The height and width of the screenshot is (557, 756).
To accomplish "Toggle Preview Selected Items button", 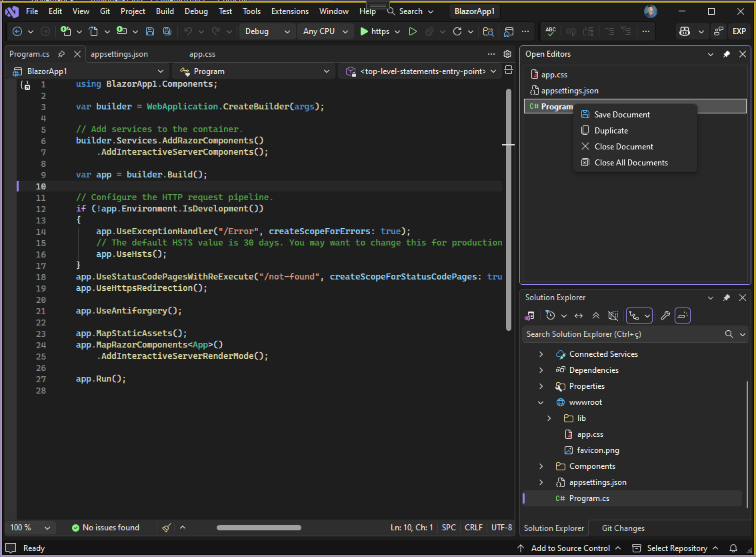I will 683,316.
